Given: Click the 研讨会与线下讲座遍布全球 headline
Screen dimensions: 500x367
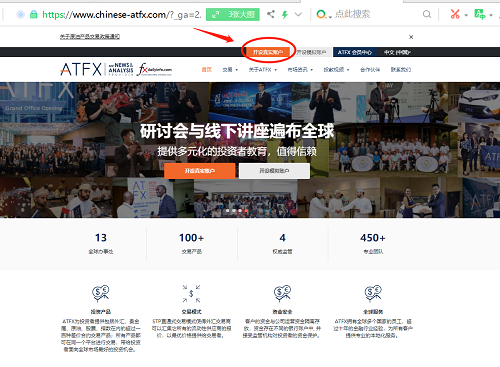Looking at the screenshot, I should [237, 131].
